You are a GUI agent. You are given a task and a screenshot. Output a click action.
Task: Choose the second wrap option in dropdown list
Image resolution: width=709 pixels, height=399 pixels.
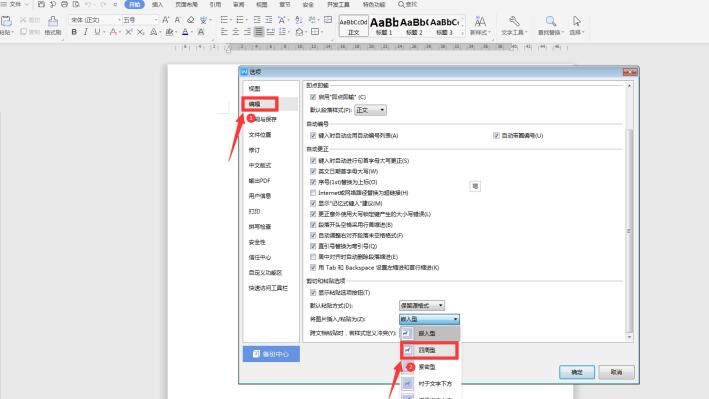pos(430,350)
